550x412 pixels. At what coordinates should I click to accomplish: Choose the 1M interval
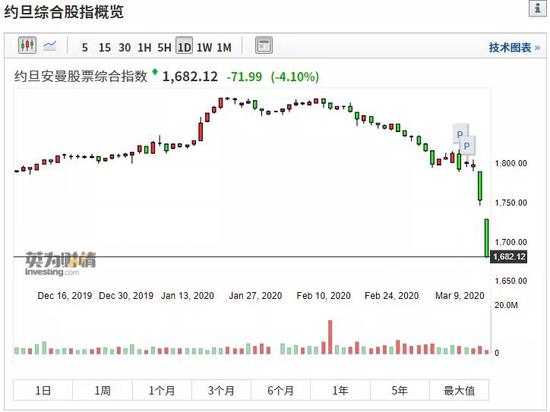click(224, 47)
